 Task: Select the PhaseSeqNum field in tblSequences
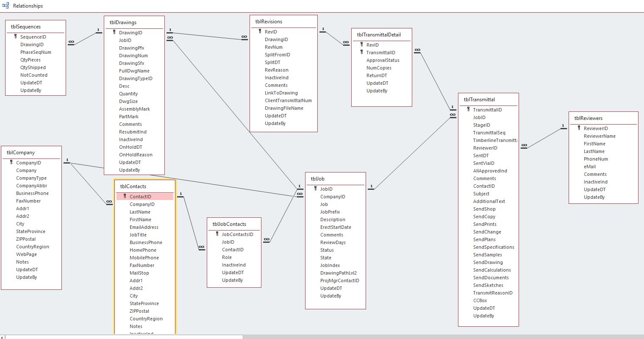[x=36, y=52]
